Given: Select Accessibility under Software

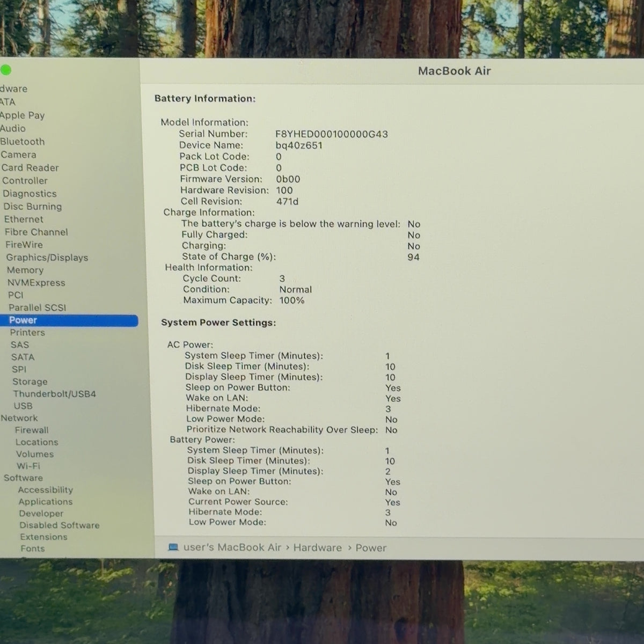Looking at the screenshot, I should point(46,490).
